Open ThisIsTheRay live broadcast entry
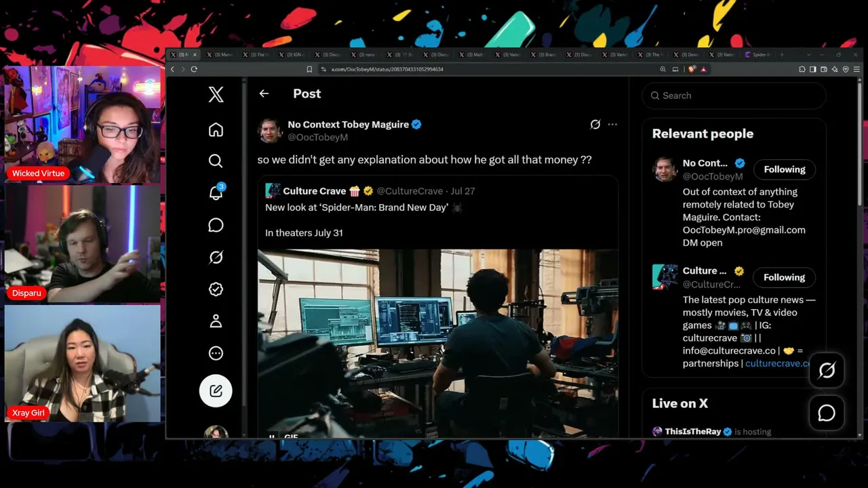 pos(711,432)
